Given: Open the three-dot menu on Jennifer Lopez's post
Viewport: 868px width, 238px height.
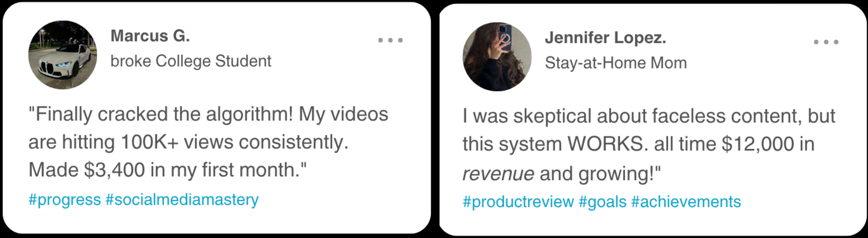Looking at the screenshot, I should [826, 42].
